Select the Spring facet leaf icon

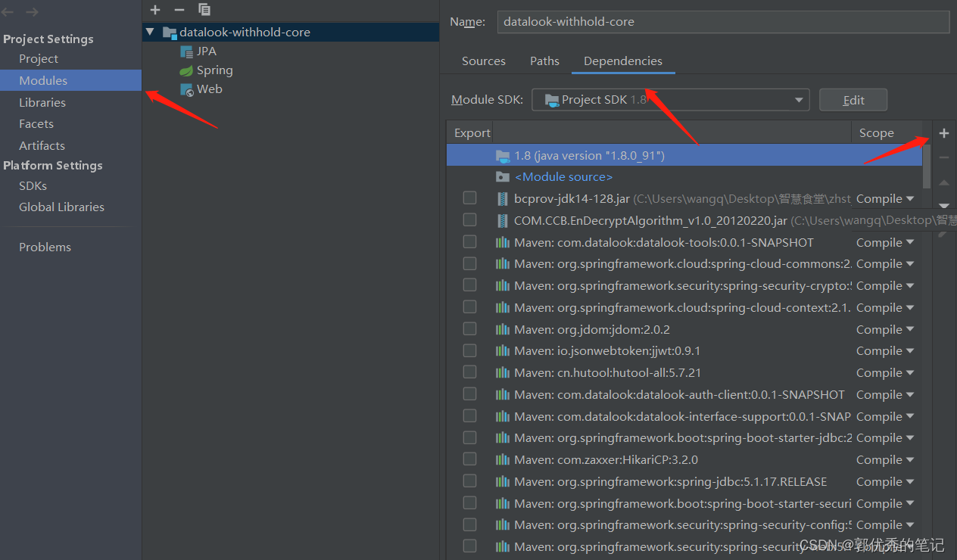186,70
